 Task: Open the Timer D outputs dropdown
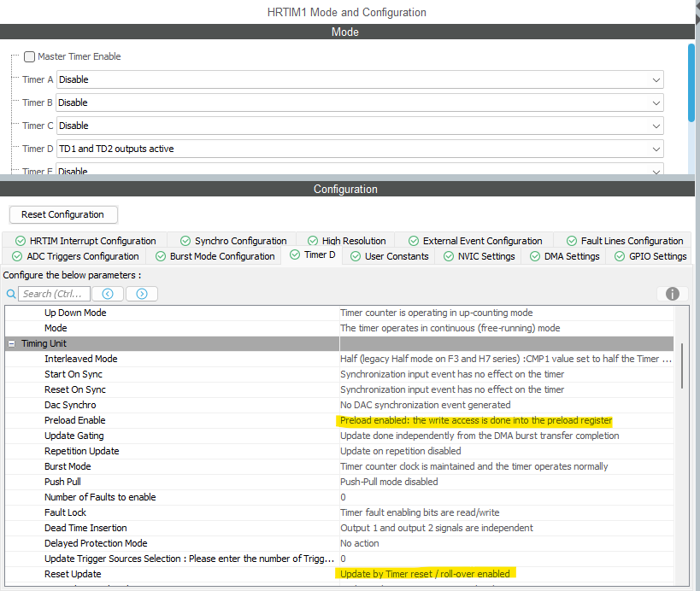(x=360, y=149)
